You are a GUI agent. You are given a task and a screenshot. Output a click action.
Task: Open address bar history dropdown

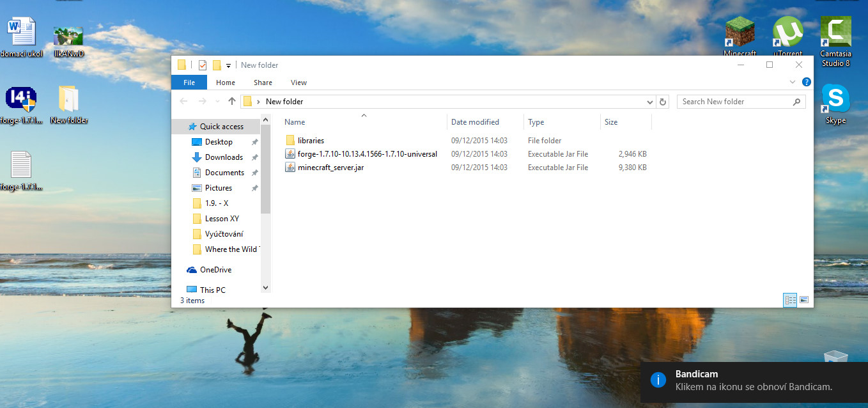coord(650,102)
